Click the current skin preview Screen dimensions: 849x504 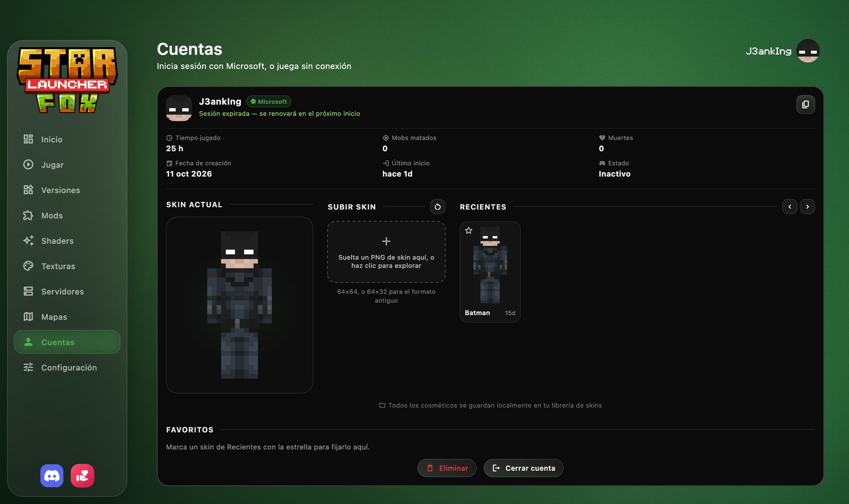239,305
